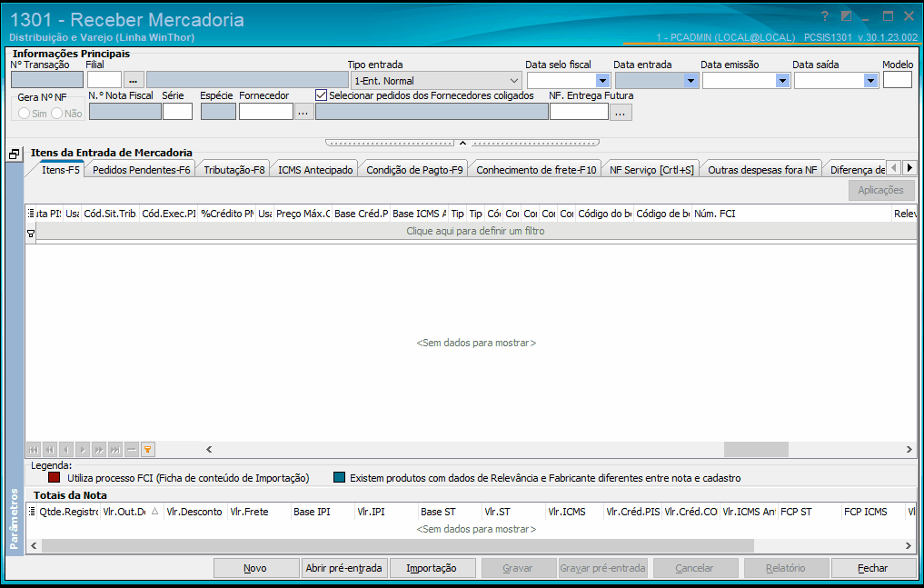Image resolution: width=924 pixels, height=588 pixels.
Task: Open Data emissão date picker
Action: click(782, 81)
